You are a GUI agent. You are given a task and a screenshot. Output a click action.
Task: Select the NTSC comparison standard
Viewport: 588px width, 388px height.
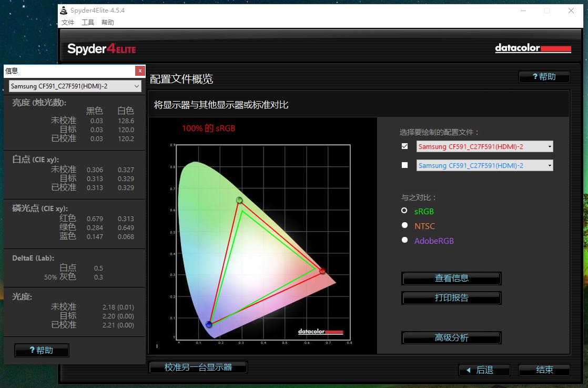click(404, 226)
